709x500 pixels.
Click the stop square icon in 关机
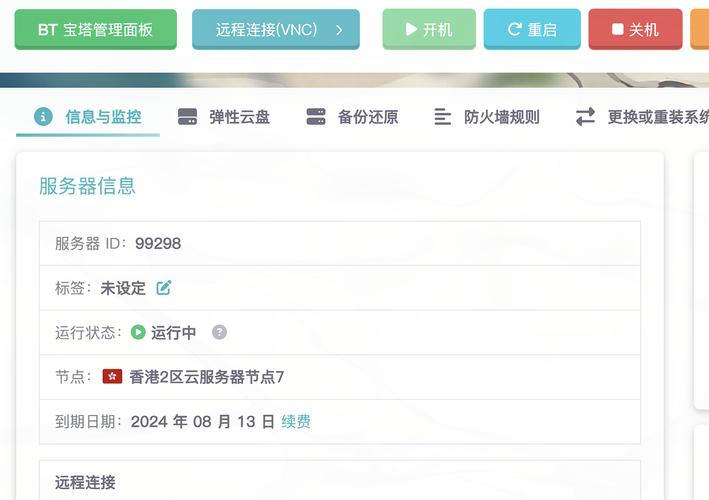click(617, 29)
